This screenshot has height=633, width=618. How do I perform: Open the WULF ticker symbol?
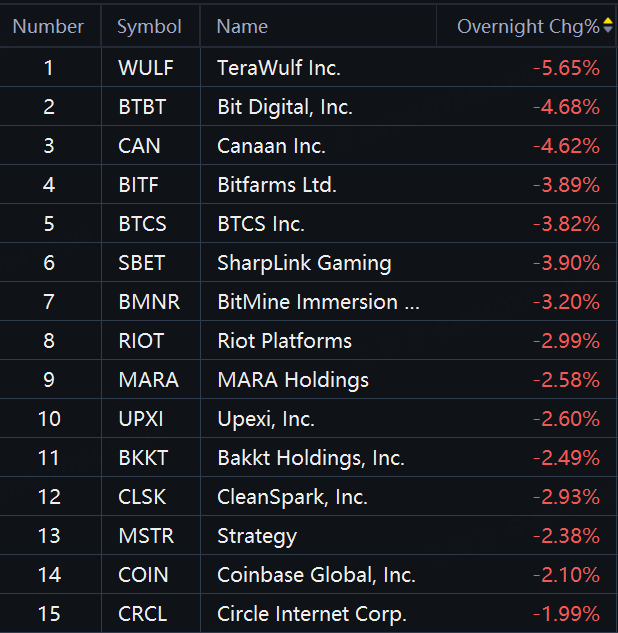coord(146,68)
